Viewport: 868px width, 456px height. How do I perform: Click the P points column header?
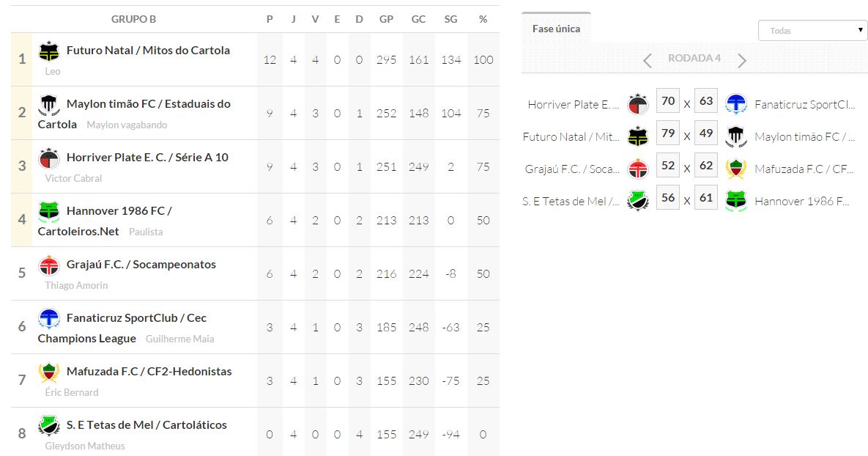click(270, 19)
